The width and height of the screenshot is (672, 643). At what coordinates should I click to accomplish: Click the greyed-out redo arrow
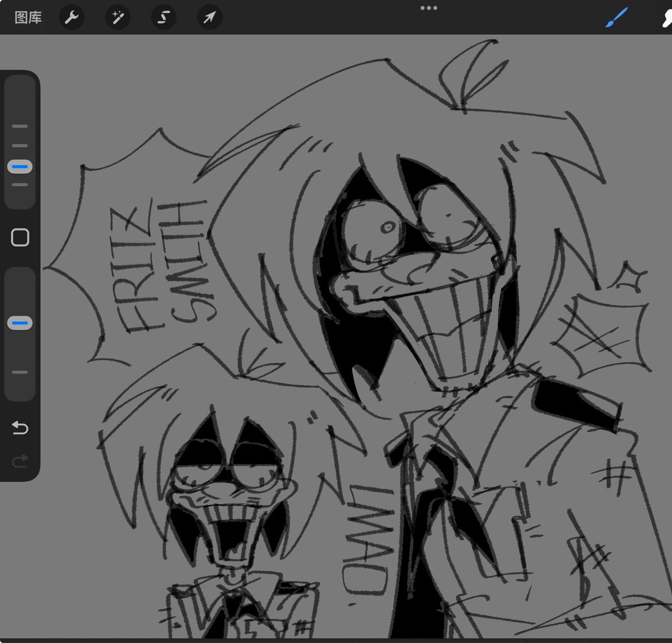click(x=20, y=461)
